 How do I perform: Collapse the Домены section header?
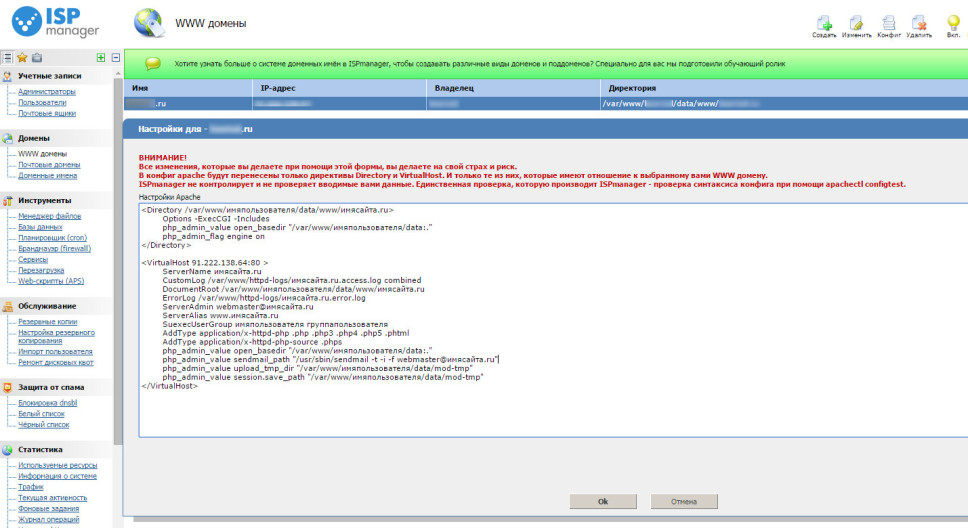[x=33, y=138]
